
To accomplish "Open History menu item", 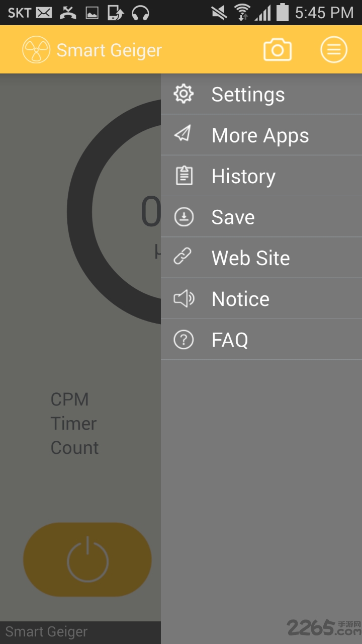I will [x=243, y=176].
